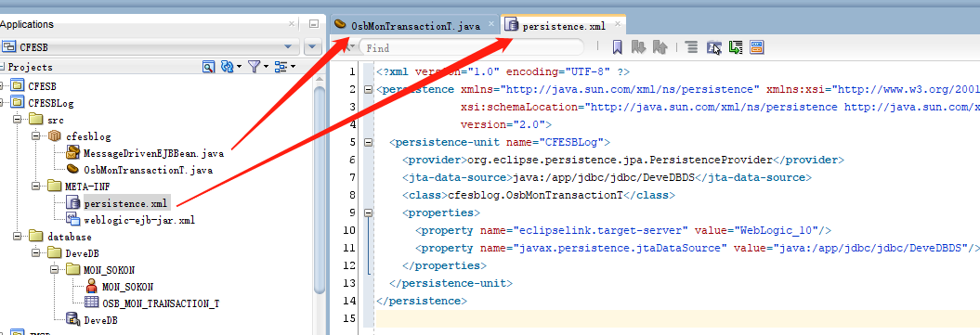Click the Navigator Display Options tree icon

click(x=281, y=66)
